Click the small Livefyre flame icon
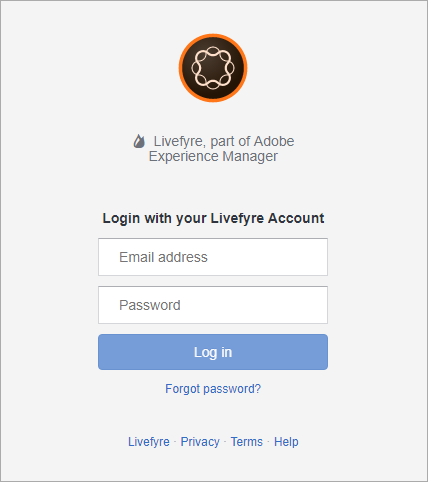Screen dimensions: 428x482 [139, 141]
